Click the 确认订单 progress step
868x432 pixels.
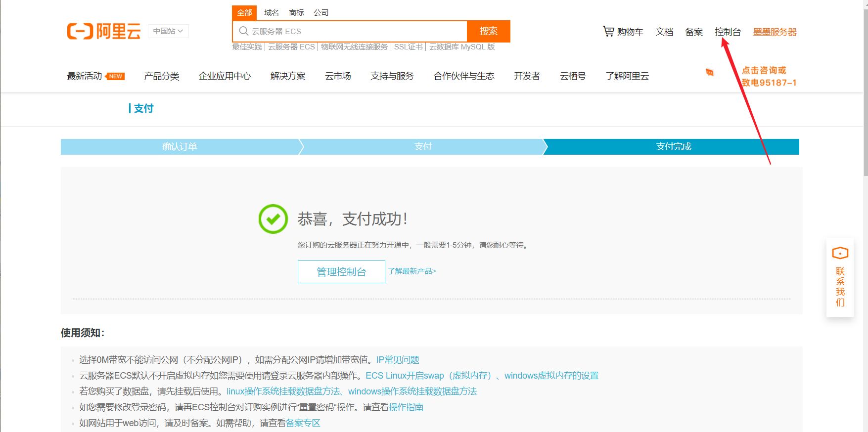click(x=180, y=147)
